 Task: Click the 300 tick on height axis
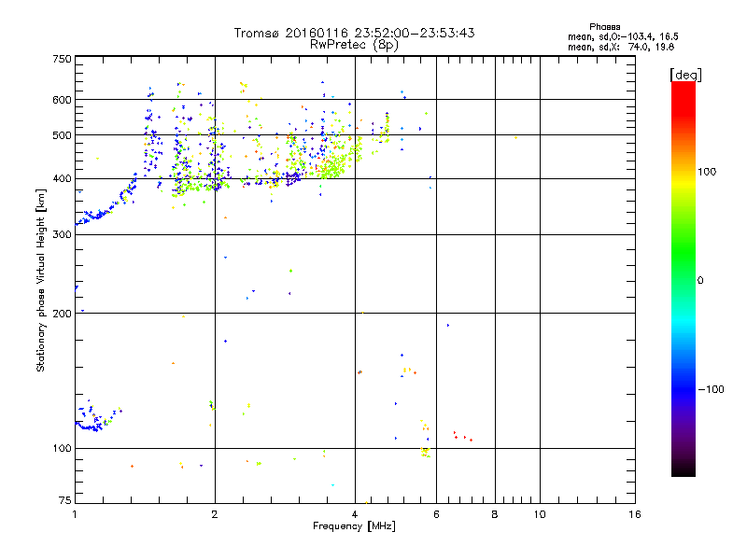point(62,234)
